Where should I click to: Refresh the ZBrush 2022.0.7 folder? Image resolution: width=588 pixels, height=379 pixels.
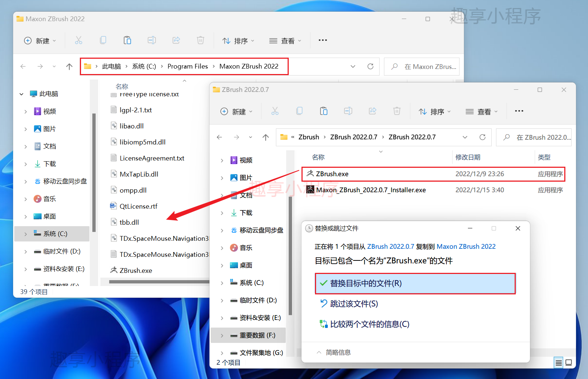(x=483, y=137)
